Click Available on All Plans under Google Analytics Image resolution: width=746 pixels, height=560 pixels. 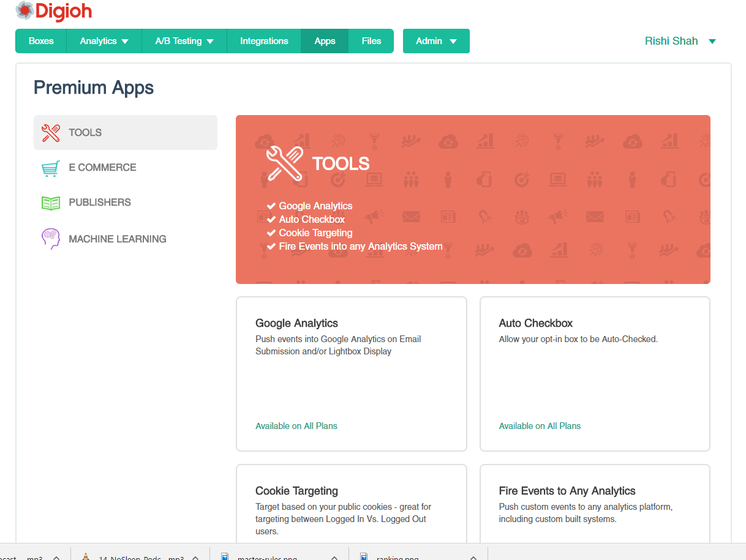pyautogui.click(x=296, y=426)
